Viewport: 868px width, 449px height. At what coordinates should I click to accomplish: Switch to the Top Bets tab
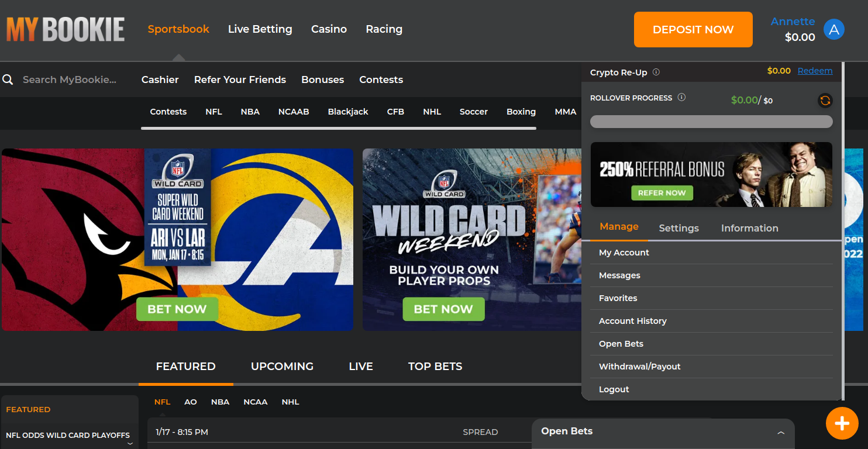pyautogui.click(x=435, y=367)
